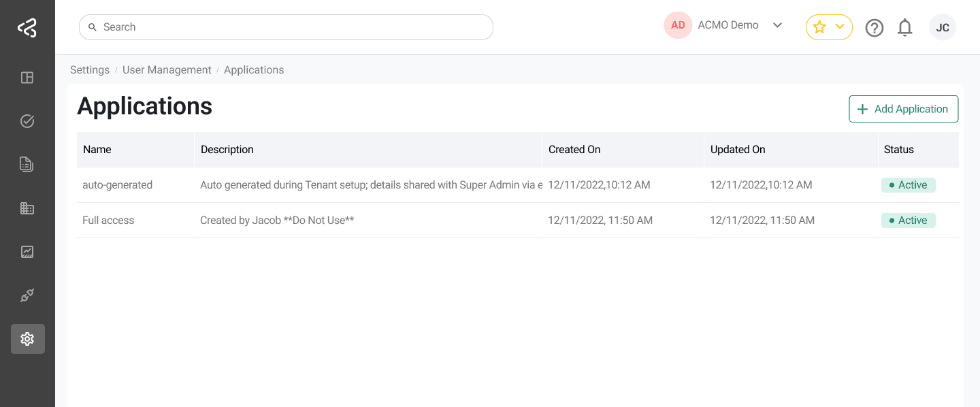Viewport: 980px width, 407px height.
Task: Open the notifications bell icon
Action: 904,27
